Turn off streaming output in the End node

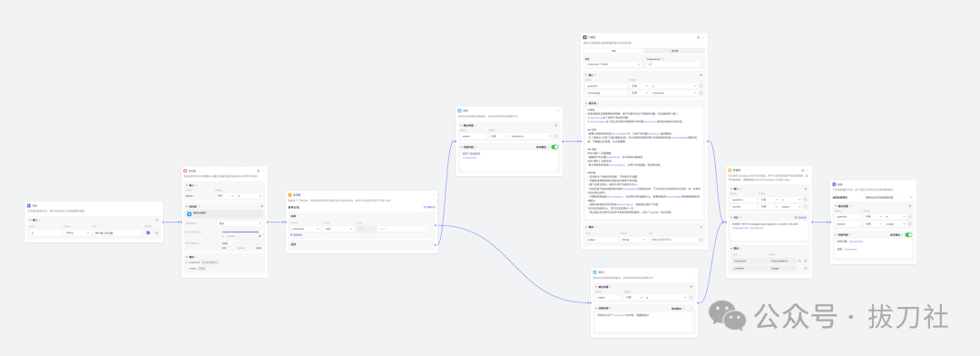[x=908, y=234]
